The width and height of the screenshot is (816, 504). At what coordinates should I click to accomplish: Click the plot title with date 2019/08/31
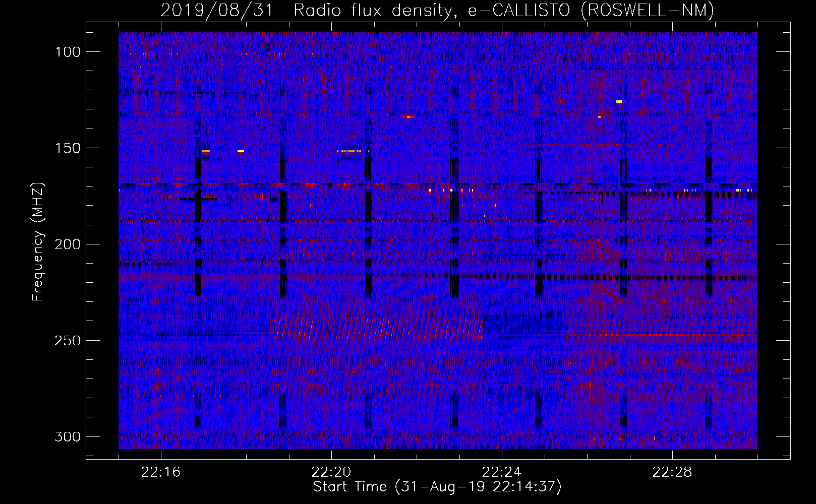437,10
